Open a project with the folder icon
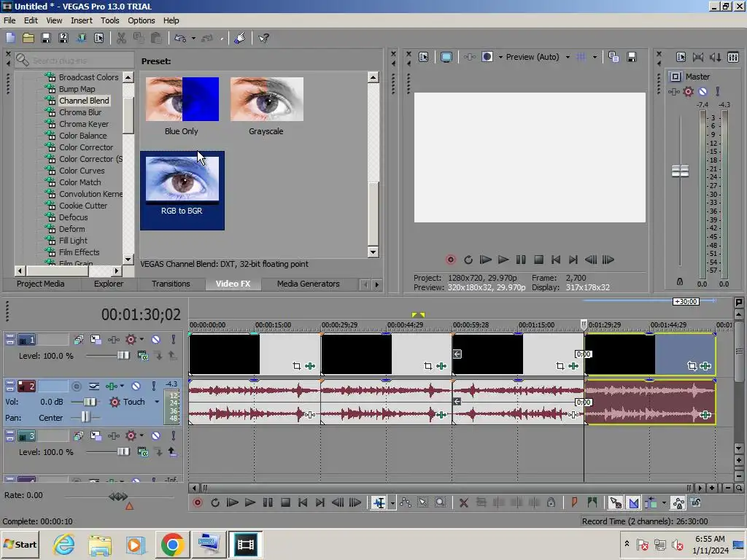This screenshot has width=747, height=560. click(28, 38)
